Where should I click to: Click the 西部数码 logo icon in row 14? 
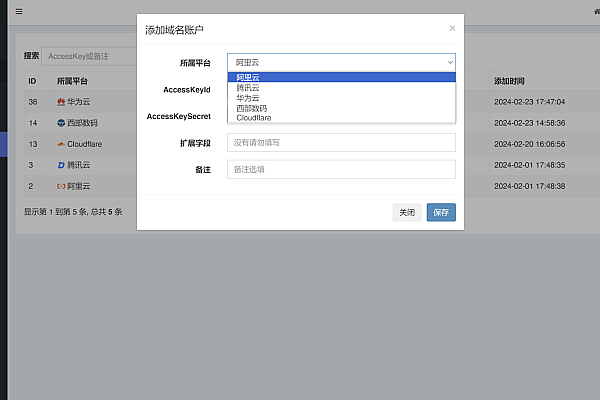click(x=61, y=123)
